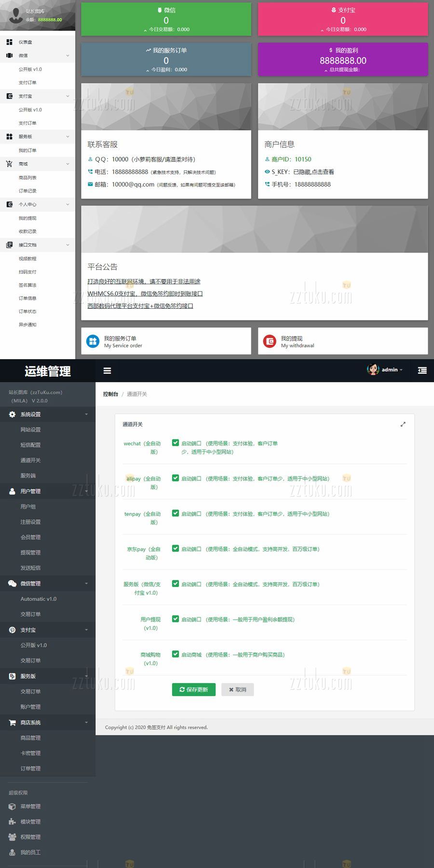Disable the 商城购物 启动商城 checkbox

pyautogui.click(x=176, y=654)
